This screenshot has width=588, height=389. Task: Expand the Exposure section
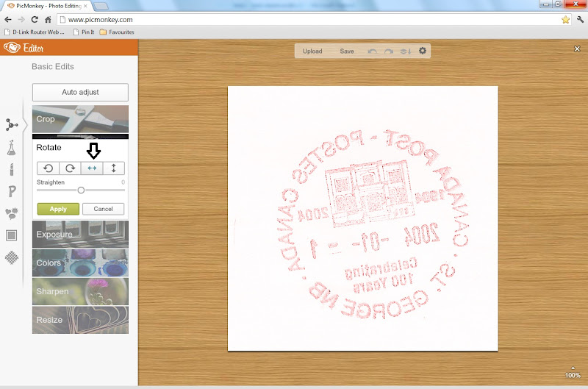80,235
